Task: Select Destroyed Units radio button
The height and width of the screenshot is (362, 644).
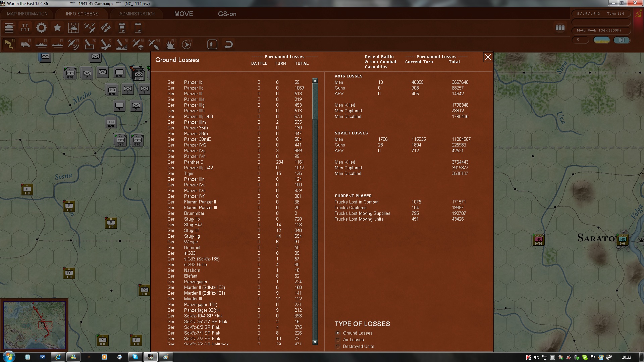Action: (x=338, y=347)
